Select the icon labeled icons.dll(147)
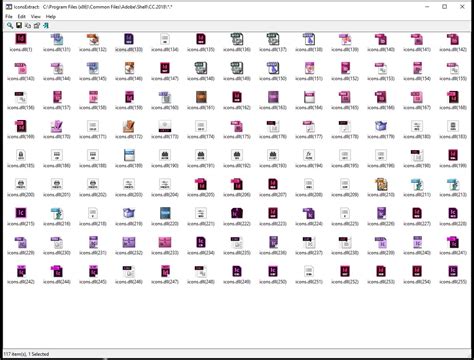This screenshot has height=360, width=474. 165,68
